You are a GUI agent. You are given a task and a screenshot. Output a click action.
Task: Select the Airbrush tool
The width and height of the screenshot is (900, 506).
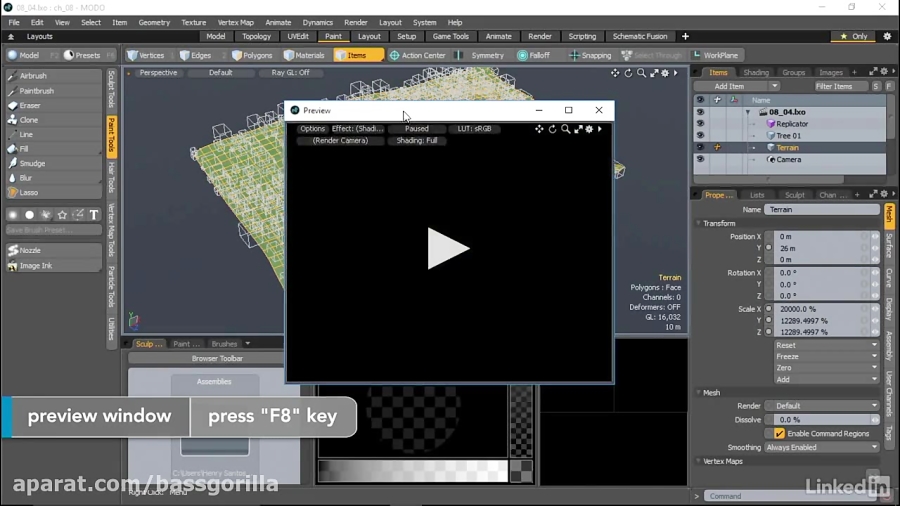click(33, 76)
